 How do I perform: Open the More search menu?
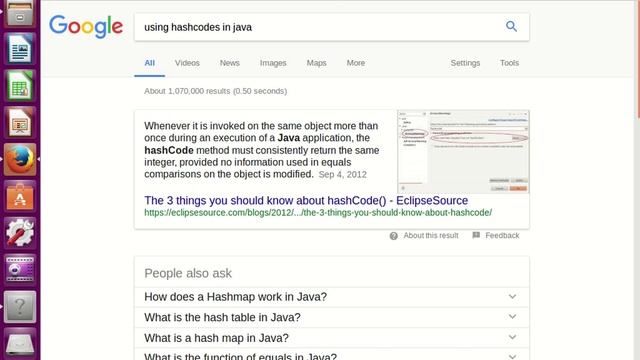356,63
